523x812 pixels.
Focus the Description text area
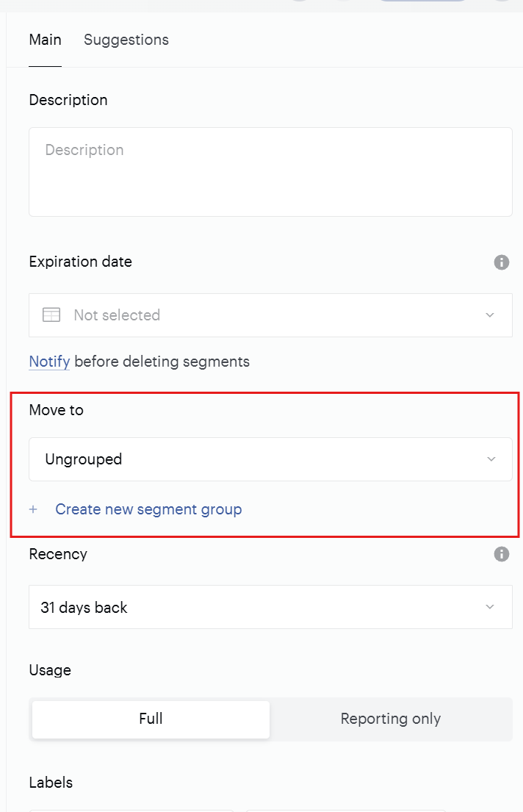click(x=270, y=172)
